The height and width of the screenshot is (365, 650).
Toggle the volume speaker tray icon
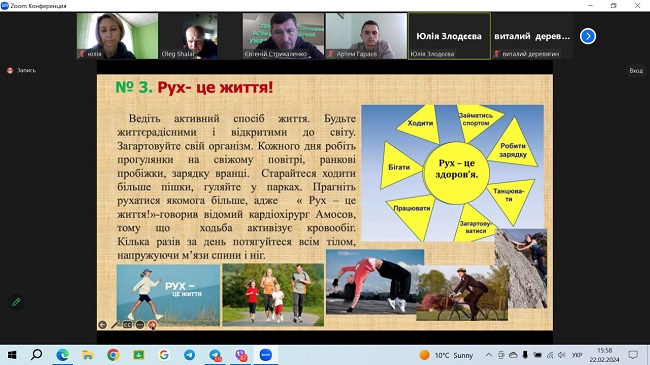[562, 355]
